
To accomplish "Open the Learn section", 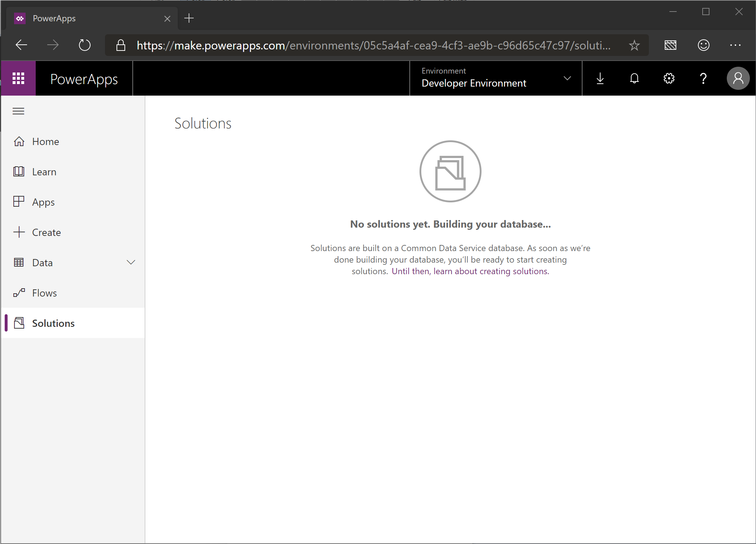I will (x=44, y=171).
